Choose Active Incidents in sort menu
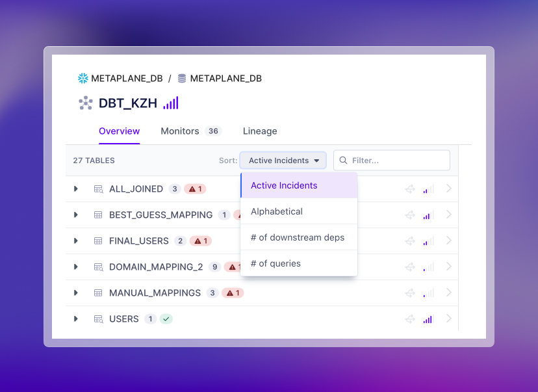Viewport: 538px width, 392px height. coord(299,185)
